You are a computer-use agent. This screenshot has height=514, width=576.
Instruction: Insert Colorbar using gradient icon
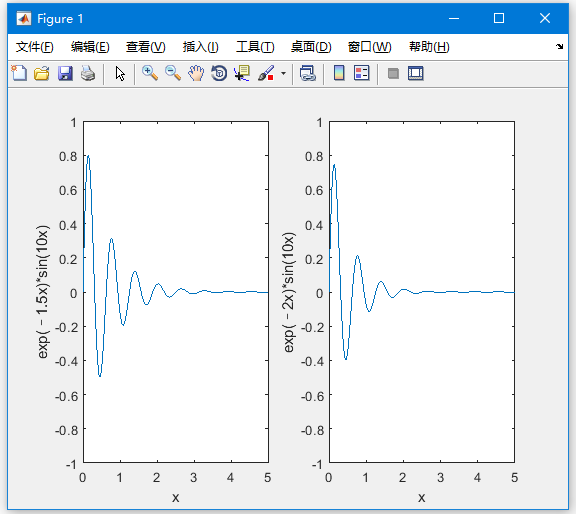click(339, 73)
